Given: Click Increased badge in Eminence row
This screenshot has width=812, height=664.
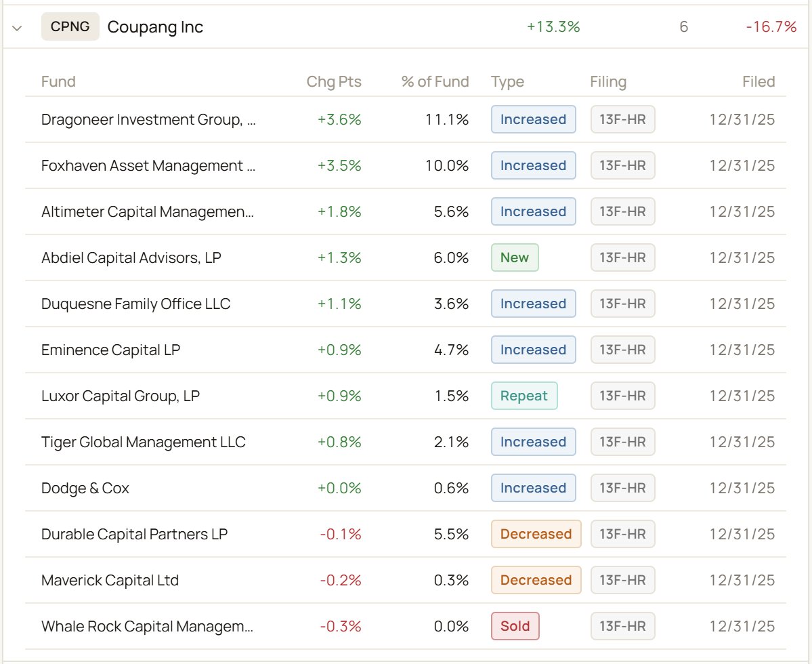Looking at the screenshot, I should (x=534, y=350).
